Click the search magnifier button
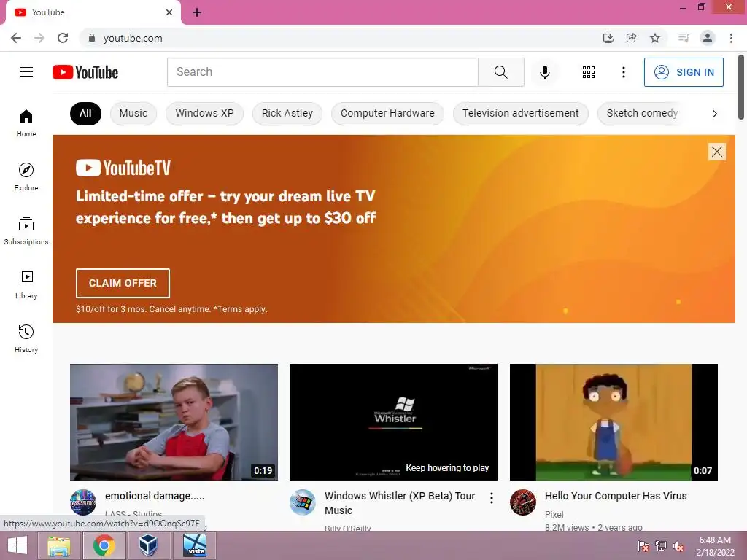This screenshot has height=560, width=747. (x=500, y=72)
